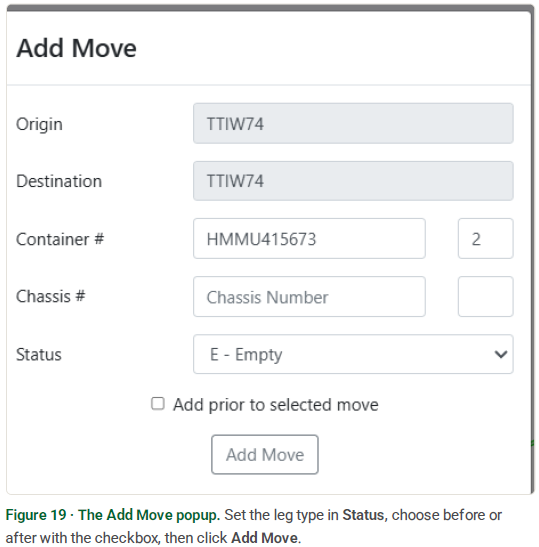This screenshot has width=539, height=547.
Task: Click the Container # label
Action: 60,239
